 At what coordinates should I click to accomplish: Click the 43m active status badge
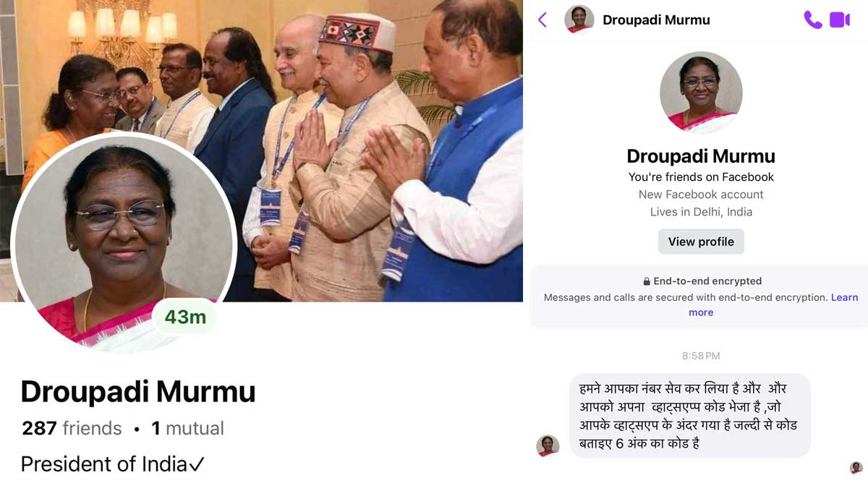(185, 317)
